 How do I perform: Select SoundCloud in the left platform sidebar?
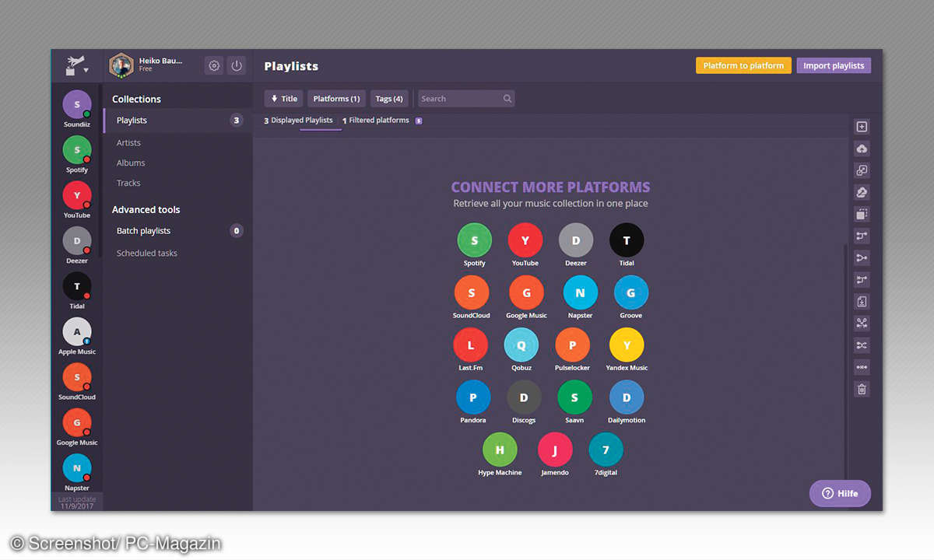pos(77,382)
